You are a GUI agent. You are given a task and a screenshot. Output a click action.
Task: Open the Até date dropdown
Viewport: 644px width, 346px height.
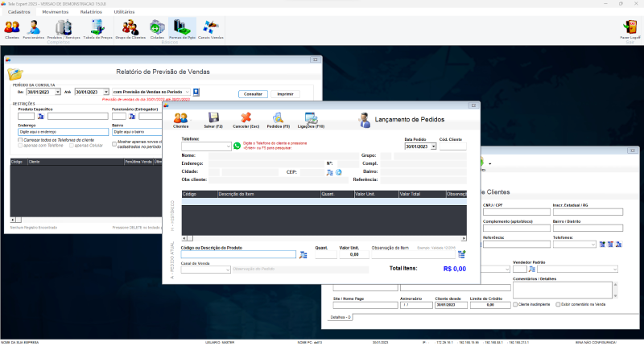tap(106, 92)
